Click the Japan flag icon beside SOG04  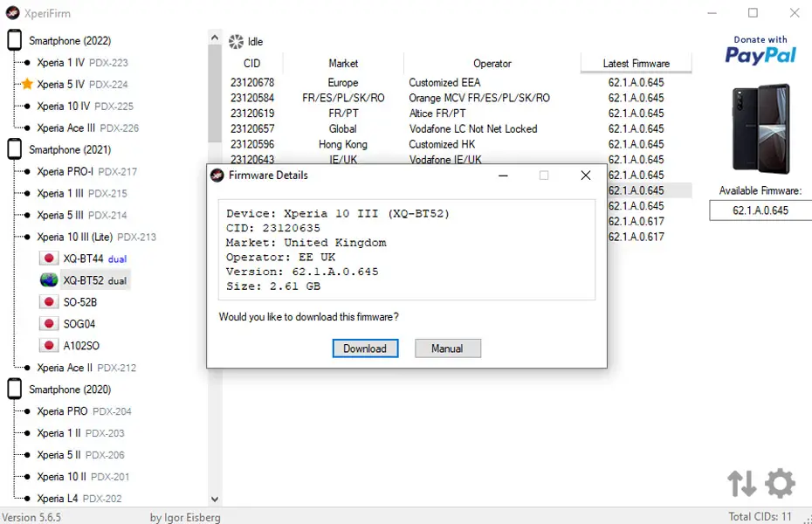pyautogui.click(x=49, y=324)
